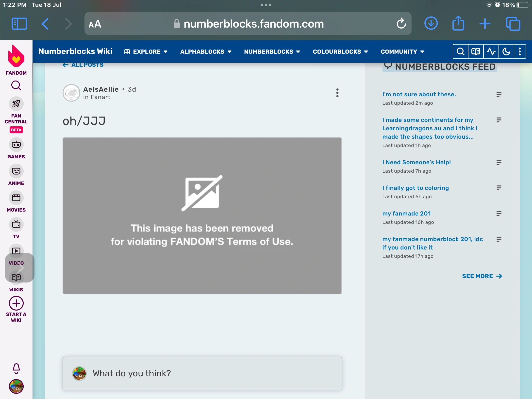Expand the Explore dropdown menu
The width and height of the screenshot is (532, 399).
(x=146, y=51)
